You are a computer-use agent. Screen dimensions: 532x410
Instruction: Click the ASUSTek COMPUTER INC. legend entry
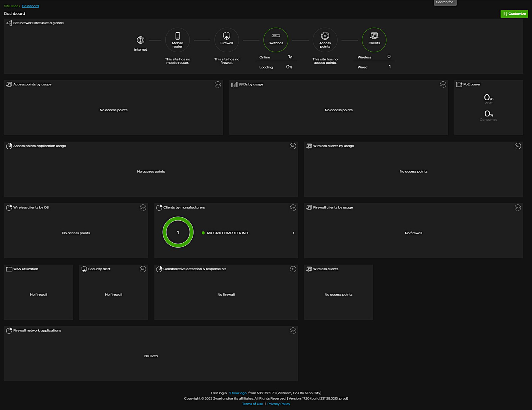click(225, 233)
